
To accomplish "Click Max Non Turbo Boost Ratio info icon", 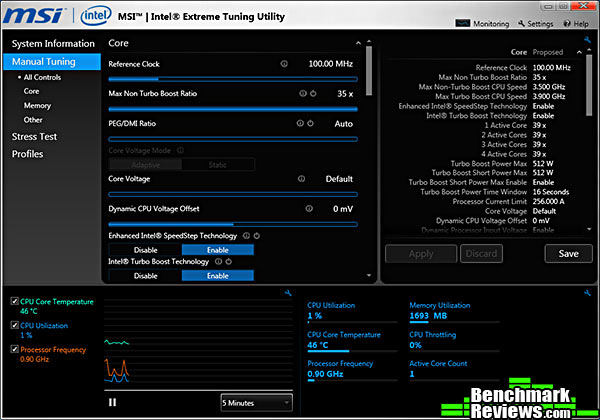I will [303, 93].
